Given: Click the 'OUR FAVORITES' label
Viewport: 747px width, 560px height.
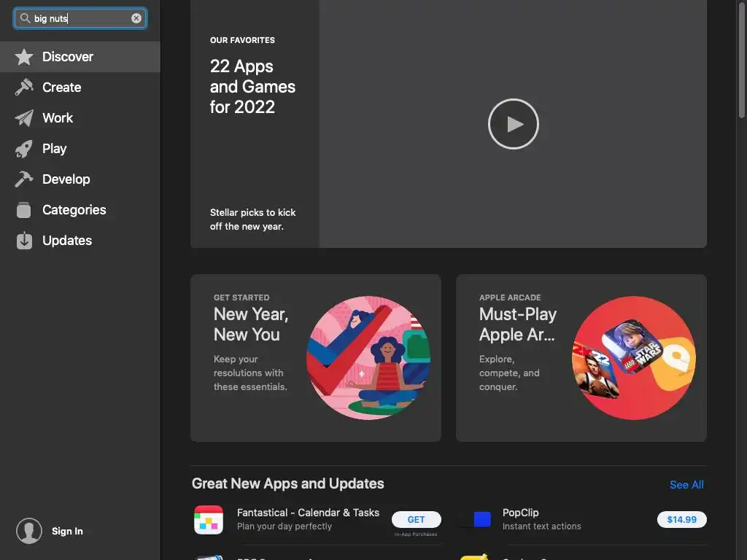Looking at the screenshot, I should [242, 41].
